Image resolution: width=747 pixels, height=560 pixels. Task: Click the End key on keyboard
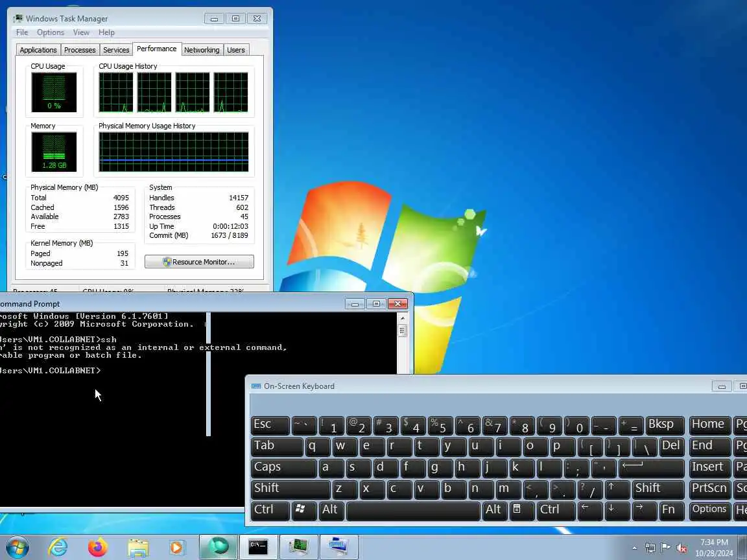click(x=710, y=447)
